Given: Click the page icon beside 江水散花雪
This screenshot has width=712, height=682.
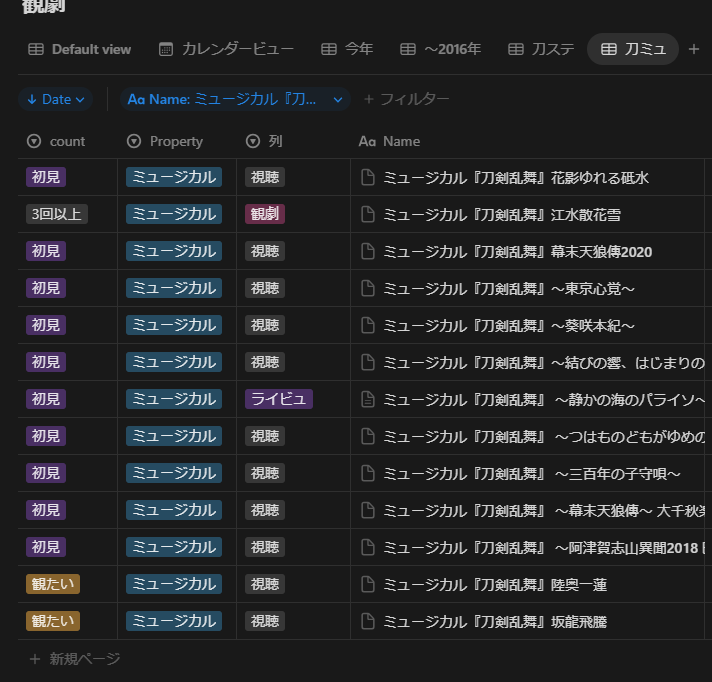Looking at the screenshot, I should click(367, 214).
